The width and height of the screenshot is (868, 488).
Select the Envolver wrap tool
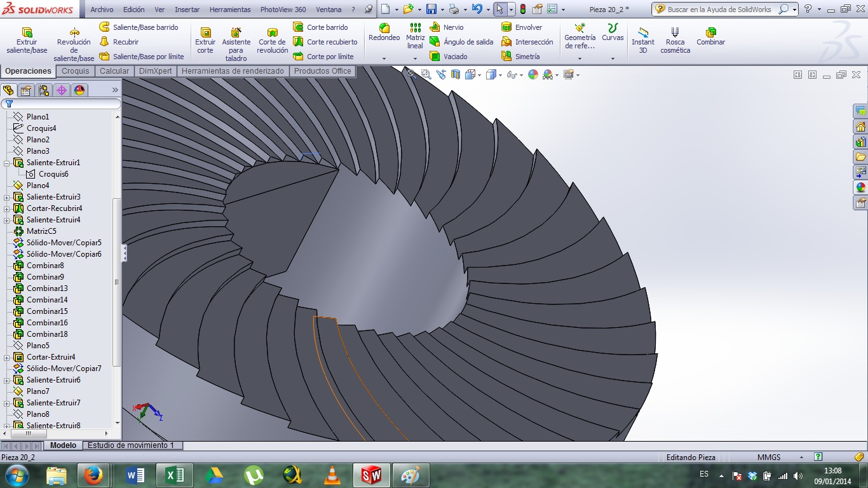click(522, 27)
